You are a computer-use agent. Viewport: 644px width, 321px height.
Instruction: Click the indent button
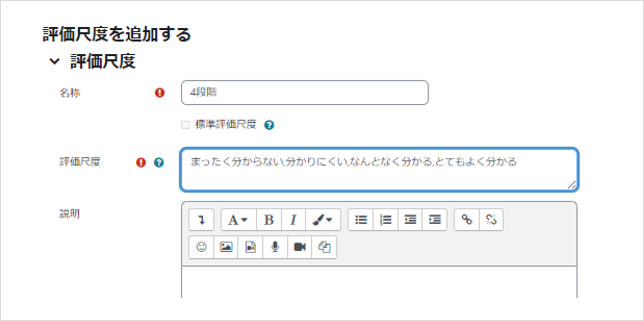(x=435, y=220)
